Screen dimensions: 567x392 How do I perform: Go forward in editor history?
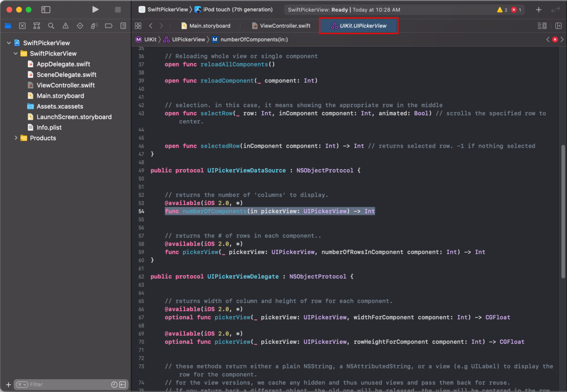point(161,26)
